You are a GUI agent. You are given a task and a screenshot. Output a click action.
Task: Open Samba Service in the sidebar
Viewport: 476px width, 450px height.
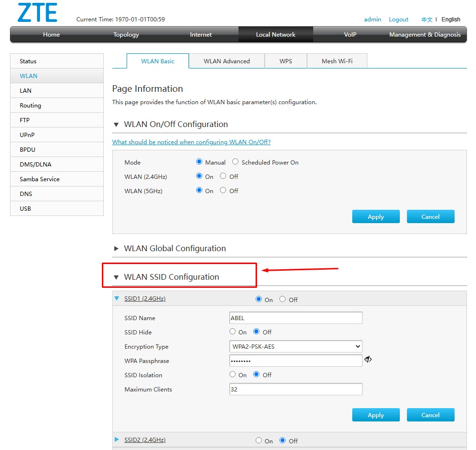coord(57,179)
